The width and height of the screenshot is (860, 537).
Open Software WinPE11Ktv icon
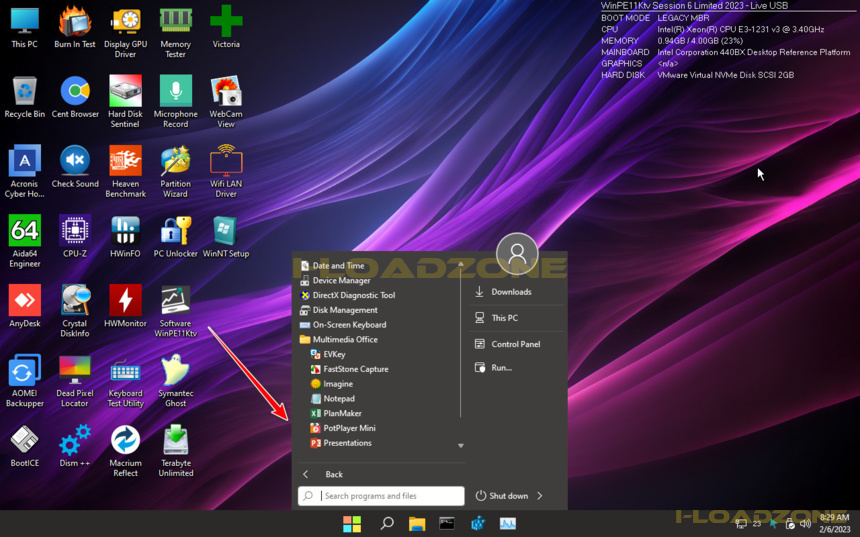tap(176, 311)
